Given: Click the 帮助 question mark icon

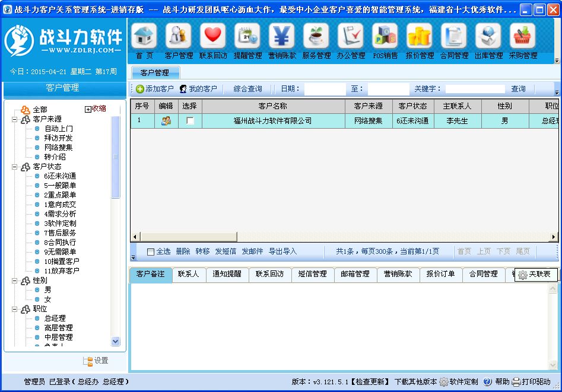Looking at the screenshot, I should point(487,382).
